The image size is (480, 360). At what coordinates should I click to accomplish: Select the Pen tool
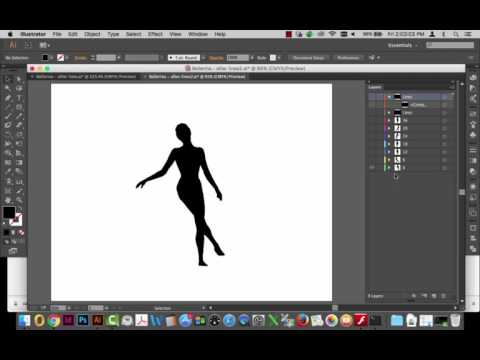[x=8, y=98]
